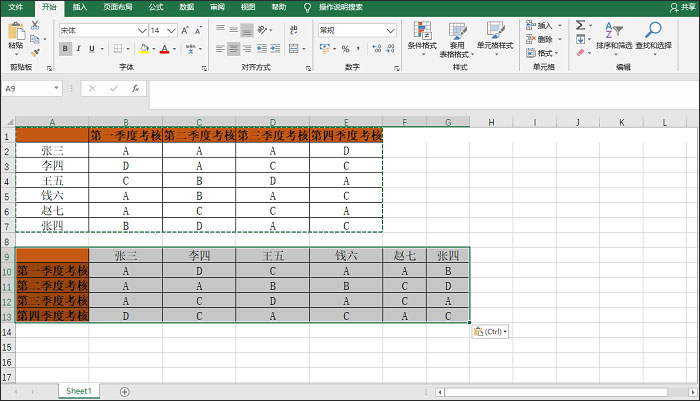700x401 pixels.
Task: Open the number format dropdown 常规
Action: 391,30
